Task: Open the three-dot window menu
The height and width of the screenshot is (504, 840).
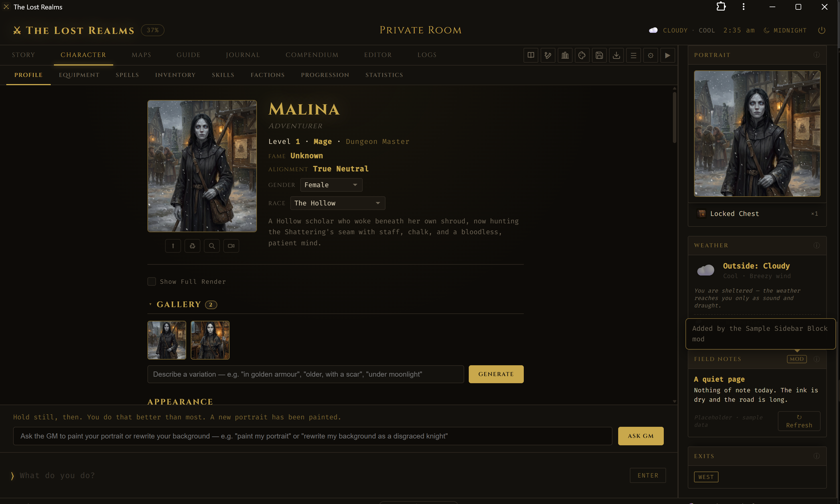Action: click(x=744, y=7)
